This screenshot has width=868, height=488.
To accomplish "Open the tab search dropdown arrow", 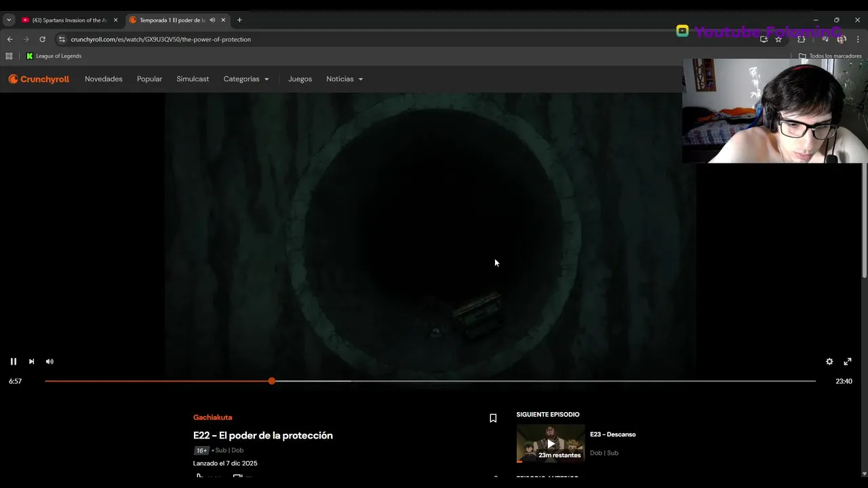I will 8,20.
